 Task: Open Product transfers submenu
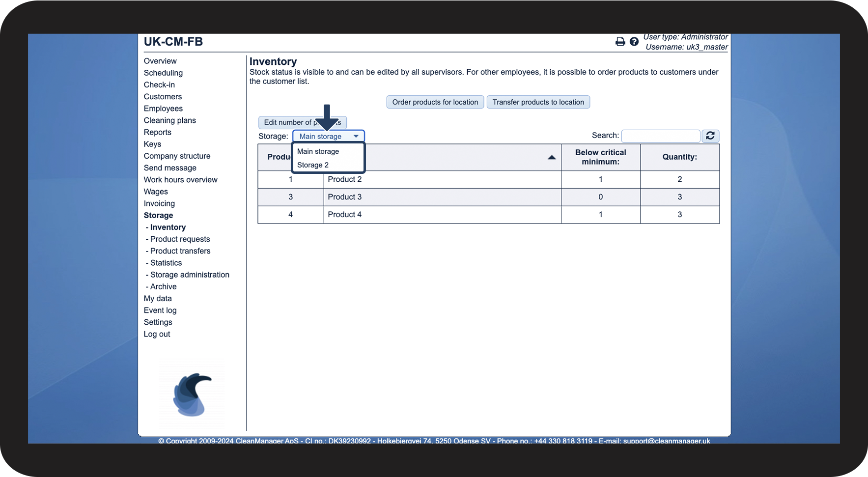pos(180,251)
